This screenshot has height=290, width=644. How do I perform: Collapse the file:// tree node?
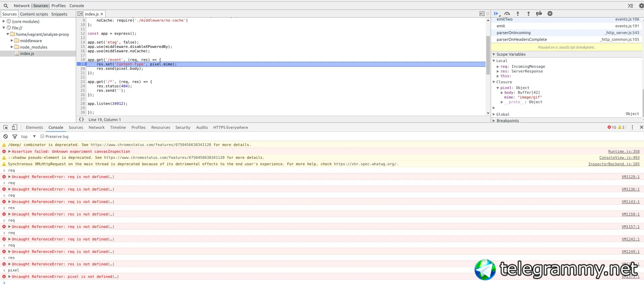click(x=4, y=28)
